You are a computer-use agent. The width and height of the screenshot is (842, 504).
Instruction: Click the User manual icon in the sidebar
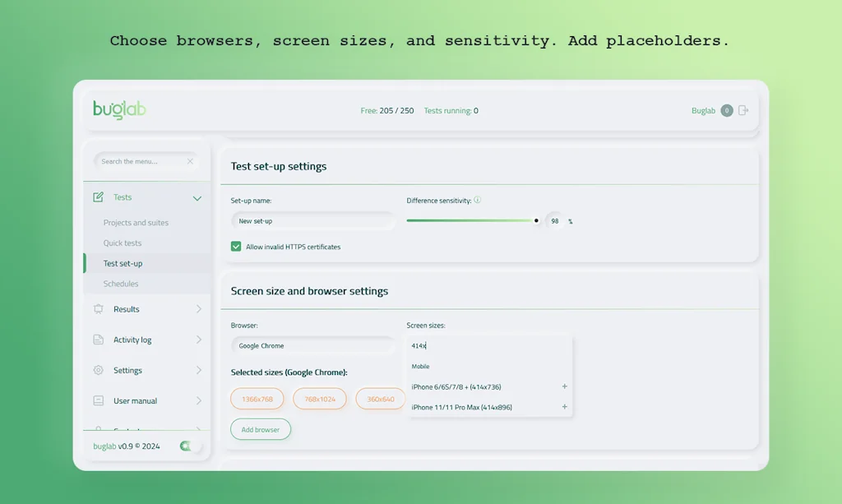pos(99,400)
